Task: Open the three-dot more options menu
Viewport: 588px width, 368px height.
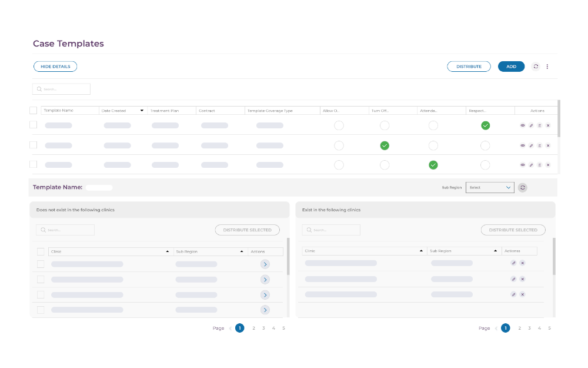Action: 547,67
